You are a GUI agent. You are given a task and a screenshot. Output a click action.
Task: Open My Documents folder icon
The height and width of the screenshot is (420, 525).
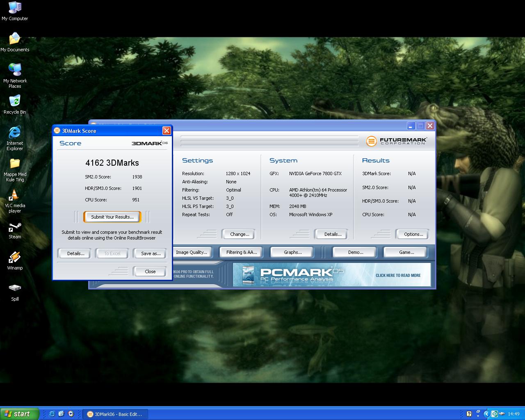pyautogui.click(x=15, y=42)
